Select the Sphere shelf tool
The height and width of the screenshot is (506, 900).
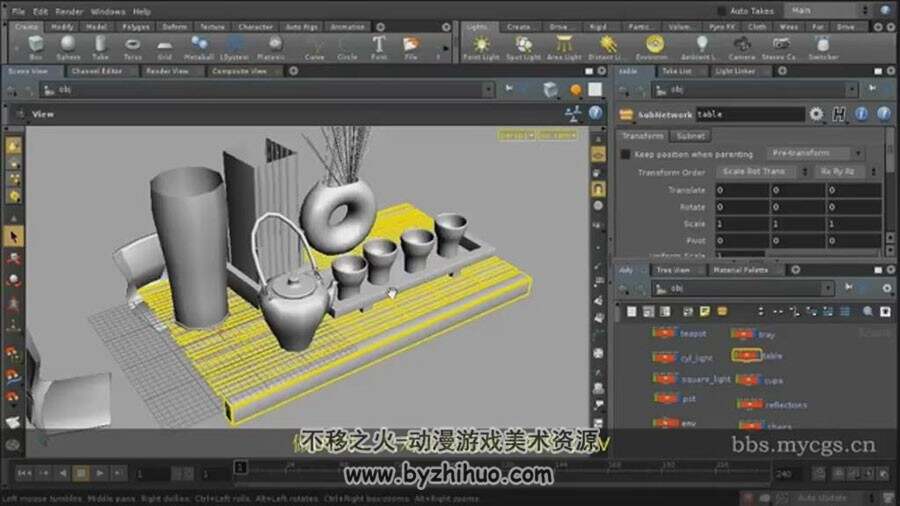coord(68,47)
